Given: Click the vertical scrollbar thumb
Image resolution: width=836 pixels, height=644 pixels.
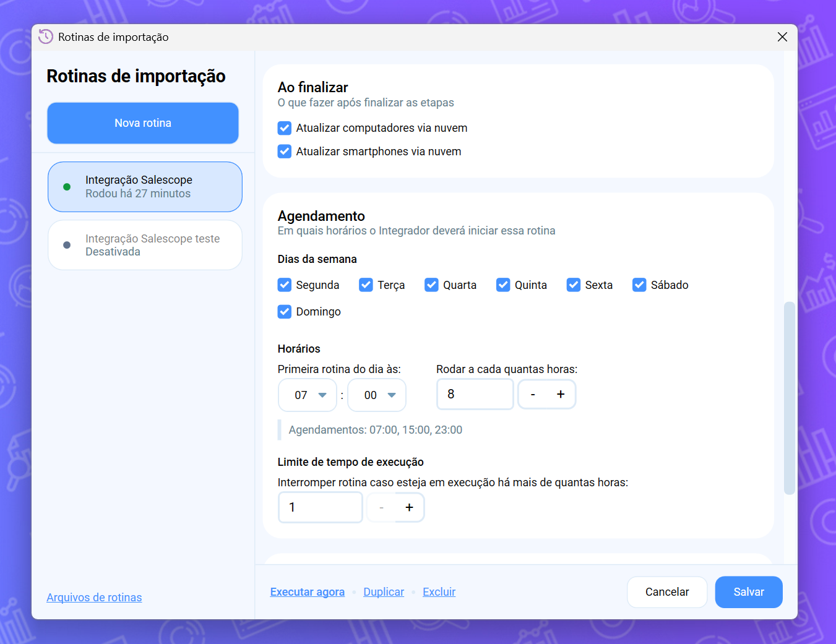Looking at the screenshot, I should click(x=789, y=398).
